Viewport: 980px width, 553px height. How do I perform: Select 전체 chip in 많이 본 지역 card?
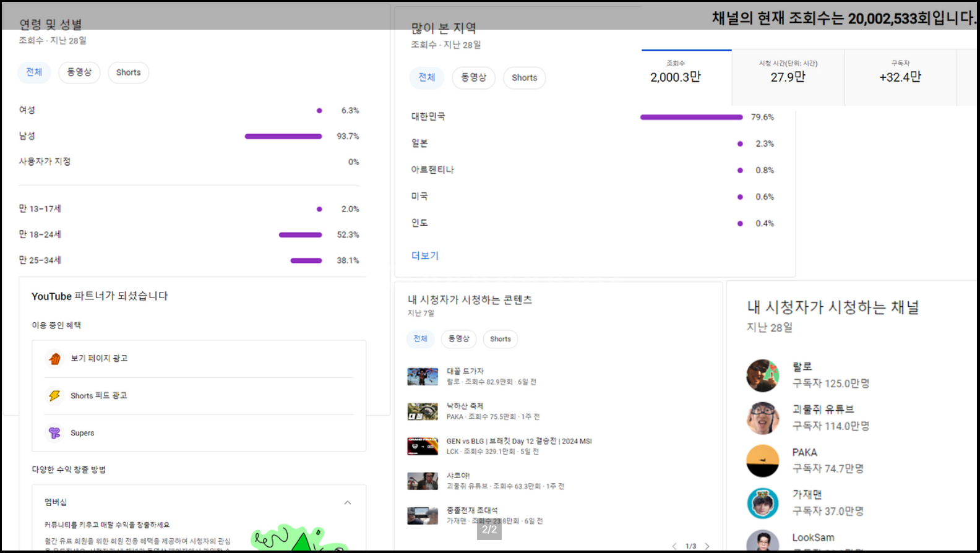coord(427,78)
